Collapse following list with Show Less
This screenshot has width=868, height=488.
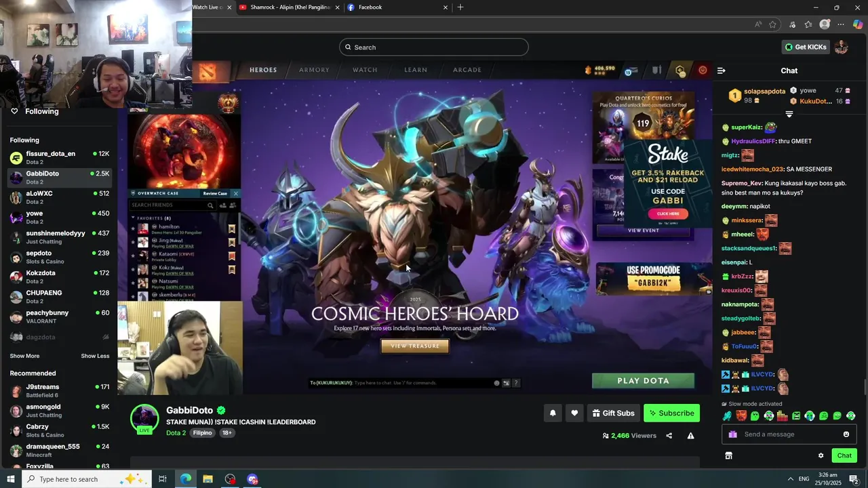(x=95, y=356)
